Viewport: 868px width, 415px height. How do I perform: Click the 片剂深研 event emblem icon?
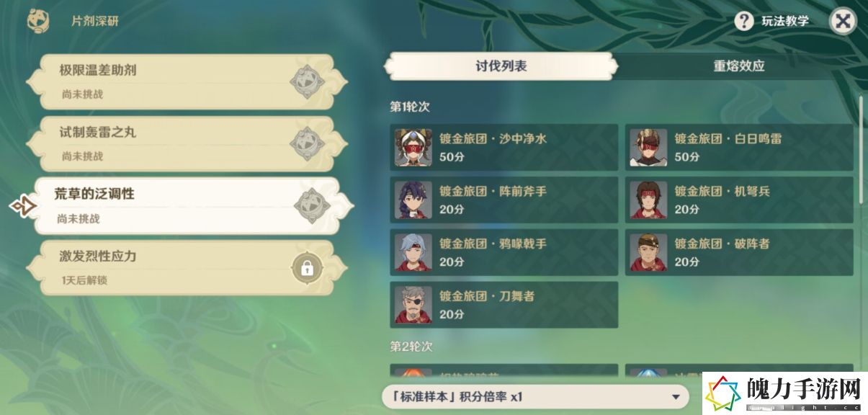pyautogui.click(x=37, y=20)
